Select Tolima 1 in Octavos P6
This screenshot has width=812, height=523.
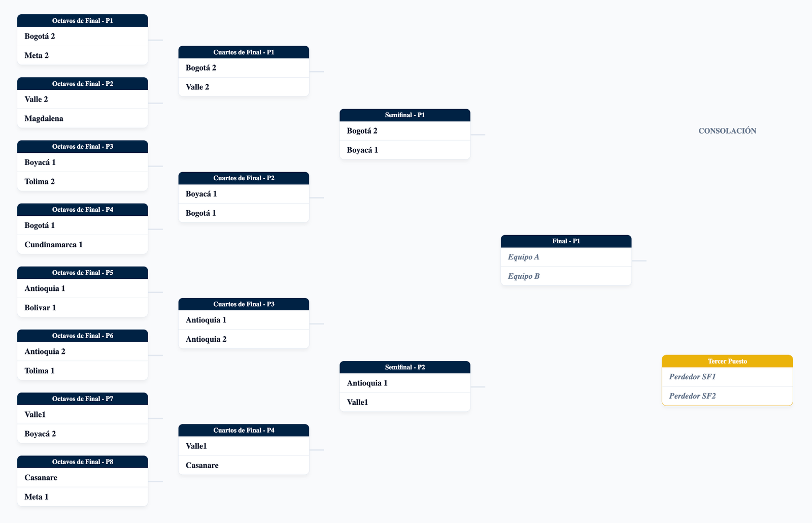pos(82,371)
